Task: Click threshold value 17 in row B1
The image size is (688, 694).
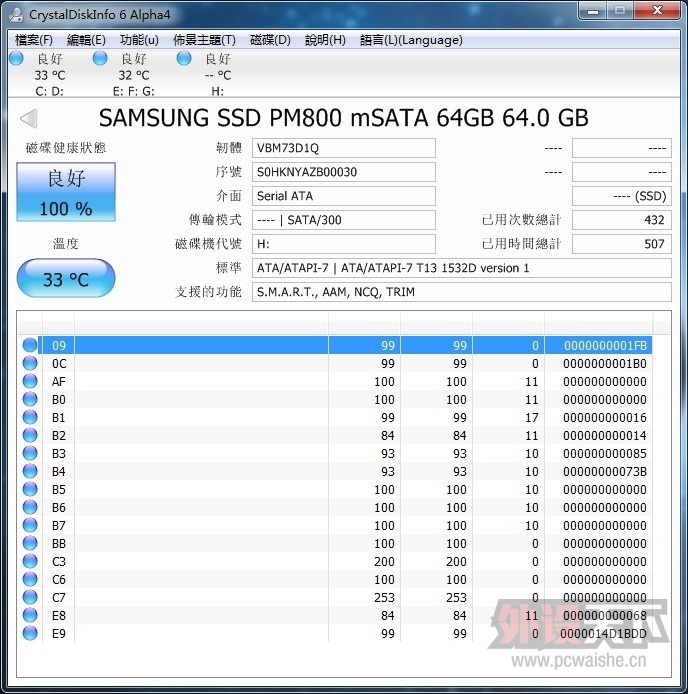Action: click(x=532, y=418)
